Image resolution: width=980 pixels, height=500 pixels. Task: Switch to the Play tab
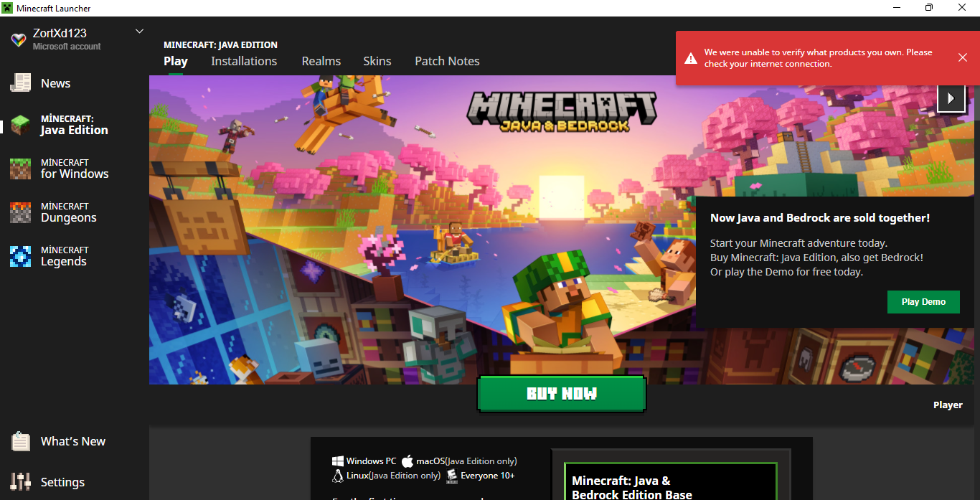click(x=176, y=61)
